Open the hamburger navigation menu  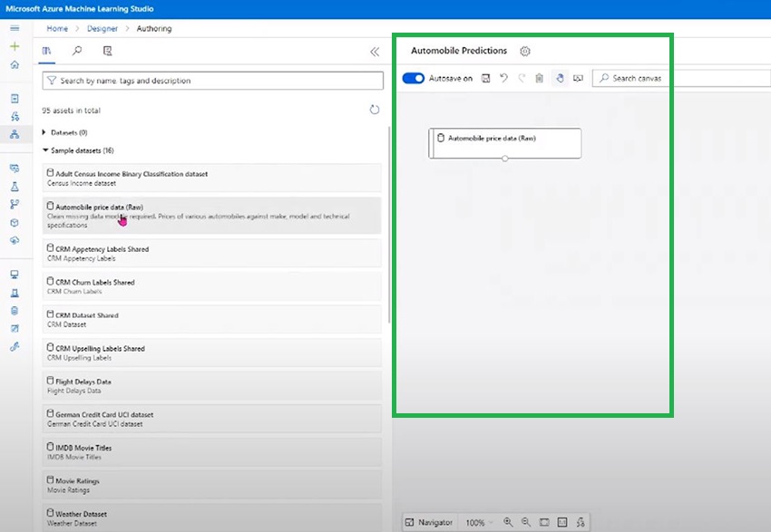click(15, 28)
